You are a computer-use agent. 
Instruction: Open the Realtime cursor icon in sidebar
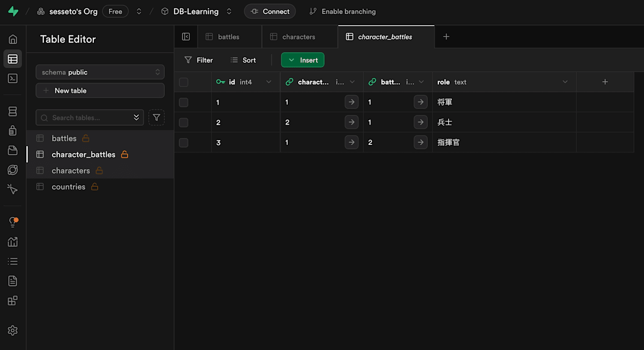(x=13, y=189)
